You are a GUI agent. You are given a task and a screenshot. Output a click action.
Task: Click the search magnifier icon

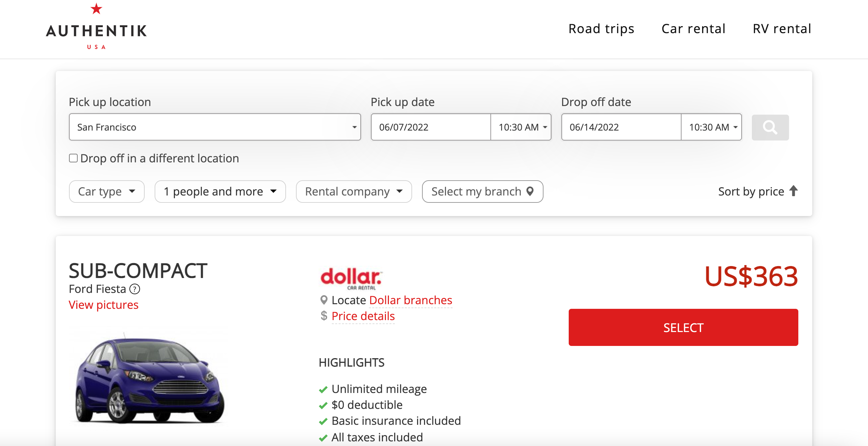pos(770,127)
